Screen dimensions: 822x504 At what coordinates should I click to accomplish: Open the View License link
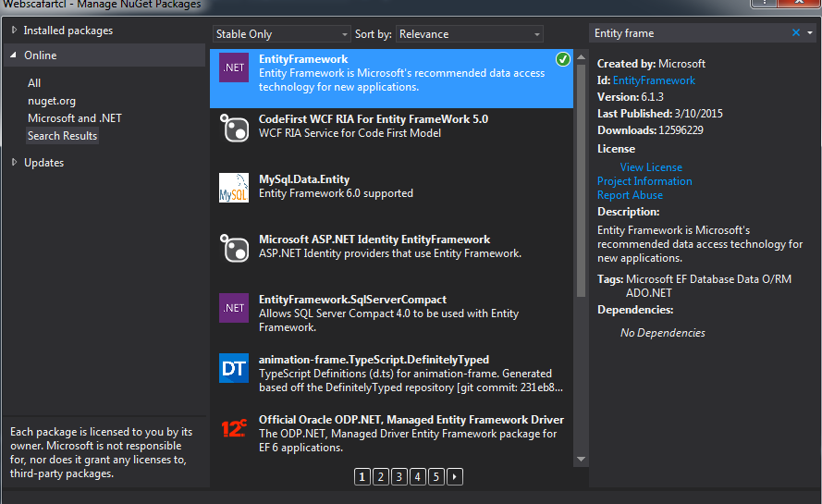coord(651,167)
